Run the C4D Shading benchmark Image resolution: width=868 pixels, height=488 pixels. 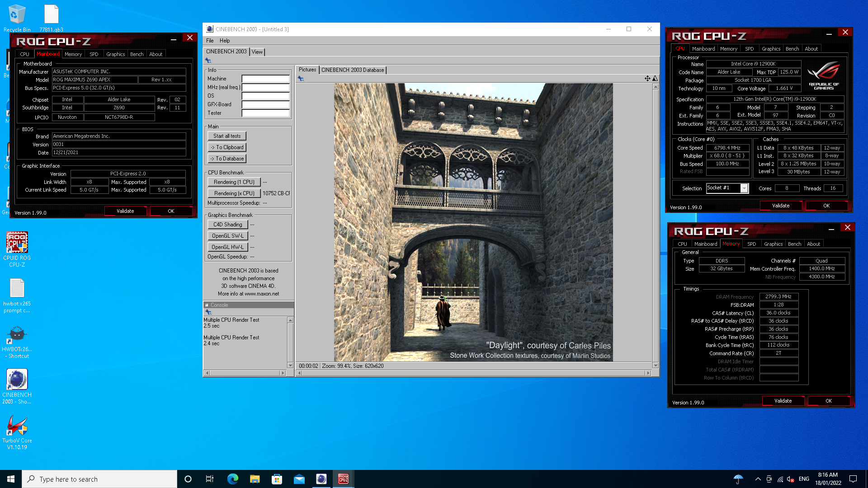tap(228, 225)
